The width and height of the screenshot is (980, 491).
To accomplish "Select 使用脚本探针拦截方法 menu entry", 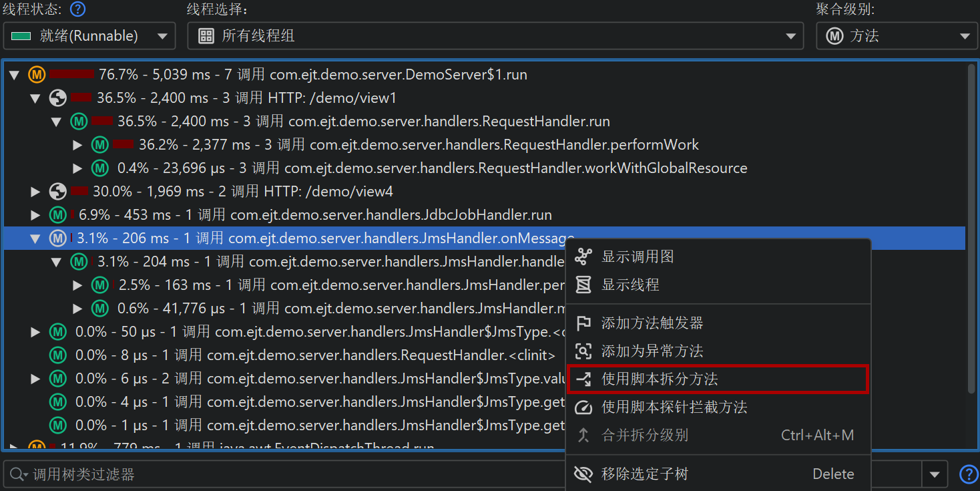I will point(718,407).
